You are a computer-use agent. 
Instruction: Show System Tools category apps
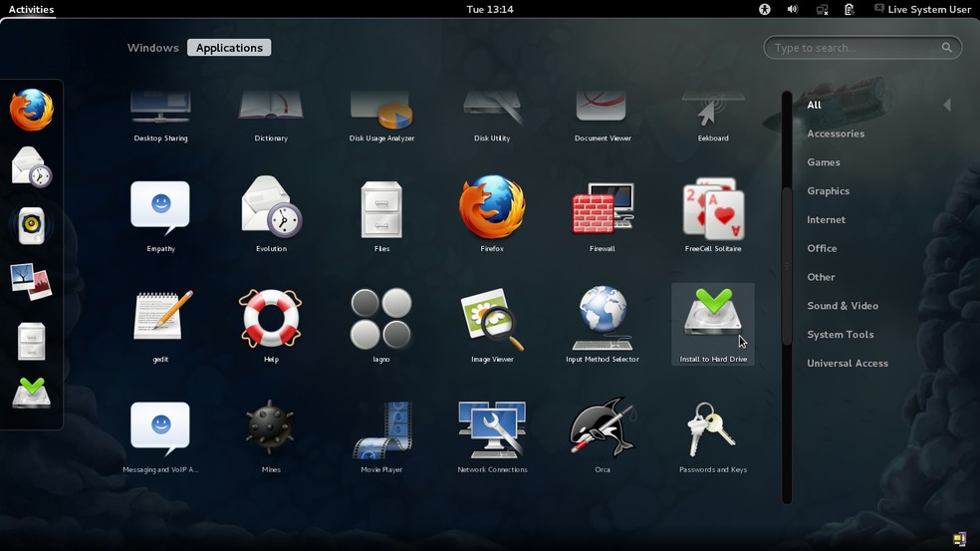(840, 335)
